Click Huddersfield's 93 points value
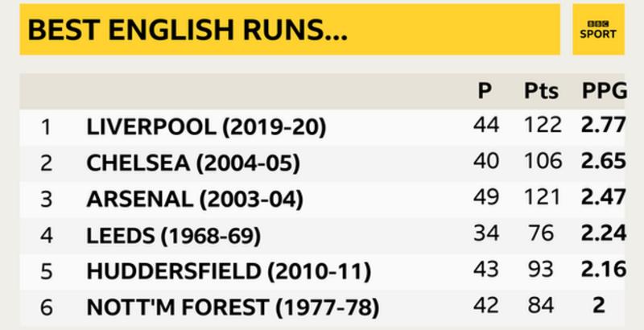 tap(542, 270)
